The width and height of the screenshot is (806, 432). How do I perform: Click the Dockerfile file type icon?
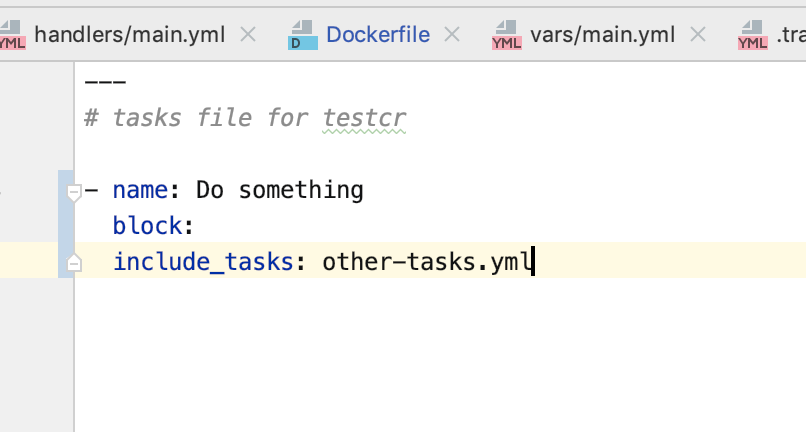(303, 35)
